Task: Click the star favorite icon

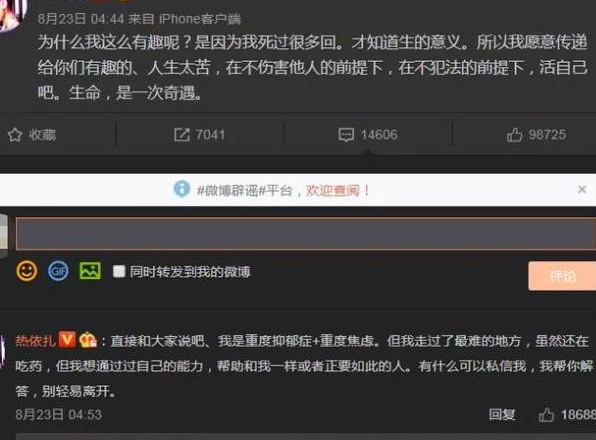Action: (x=15, y=135)
